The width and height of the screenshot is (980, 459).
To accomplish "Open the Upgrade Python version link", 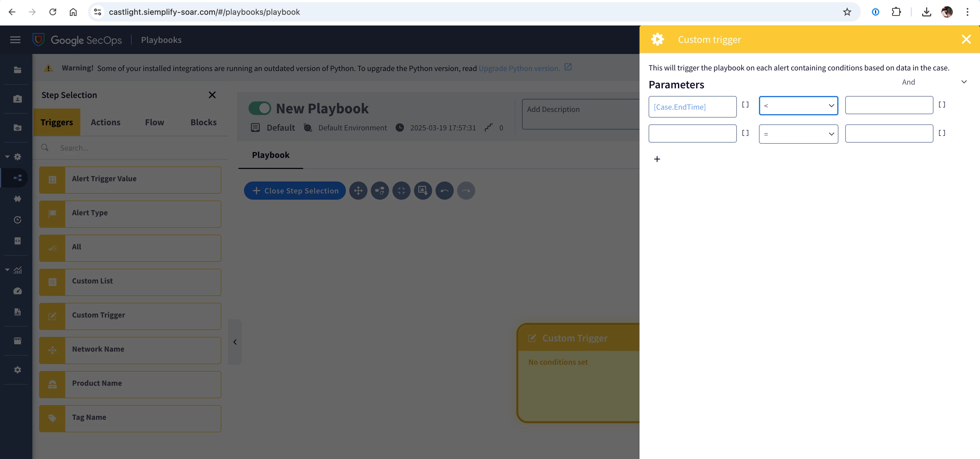I will click(519, 68).
